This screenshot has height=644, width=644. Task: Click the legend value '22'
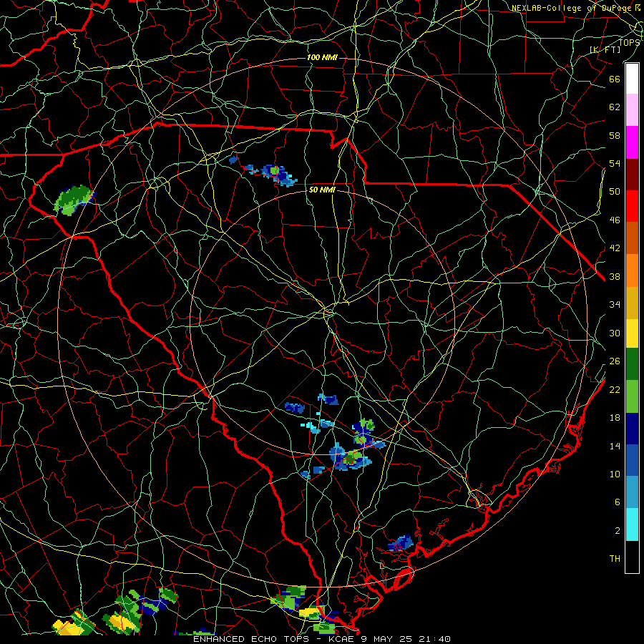pos(615,389)
